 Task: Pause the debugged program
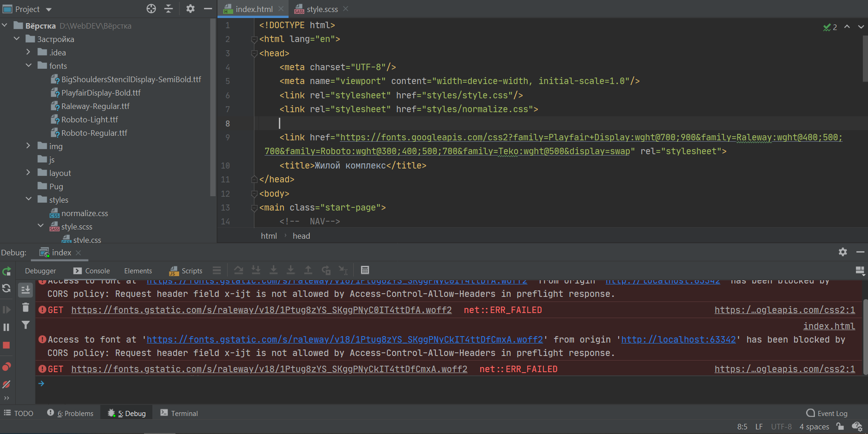pos(6,327)
